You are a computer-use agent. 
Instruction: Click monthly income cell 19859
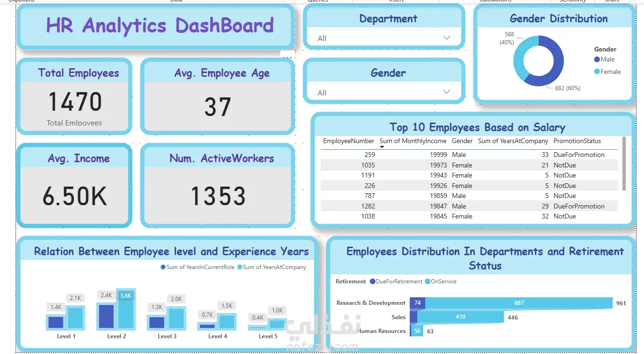pyautogui.click(x=439, y=196)
